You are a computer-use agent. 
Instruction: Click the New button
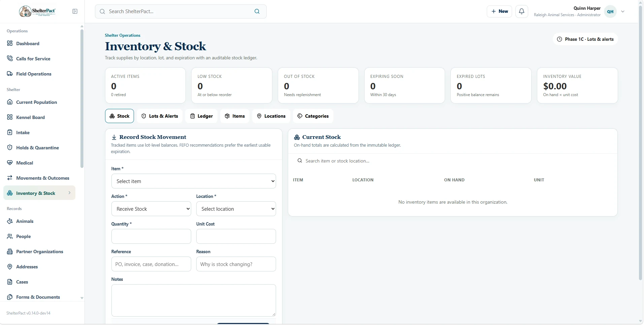pos(500,11)
